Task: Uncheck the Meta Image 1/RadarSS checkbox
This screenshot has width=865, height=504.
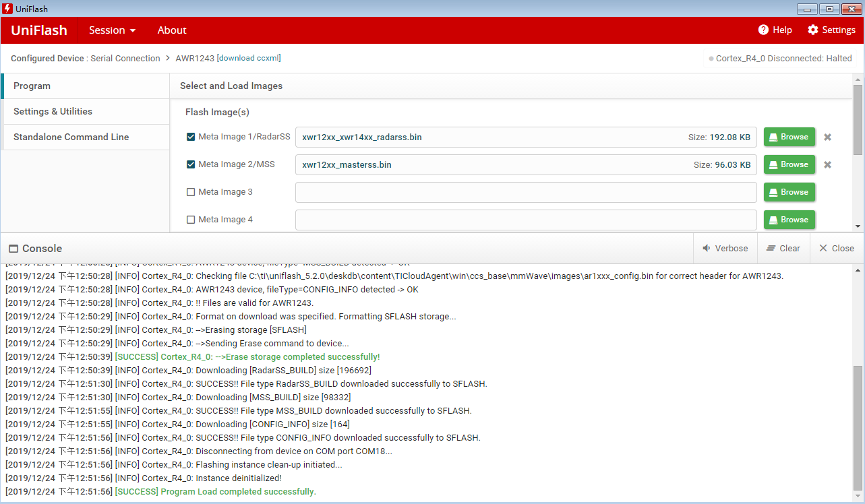Action: (x=191, y=137)
